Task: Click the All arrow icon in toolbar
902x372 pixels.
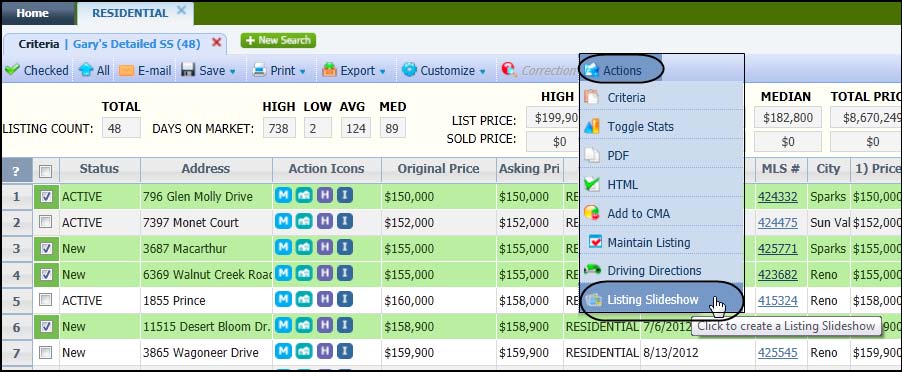Action: pos(86,70)
